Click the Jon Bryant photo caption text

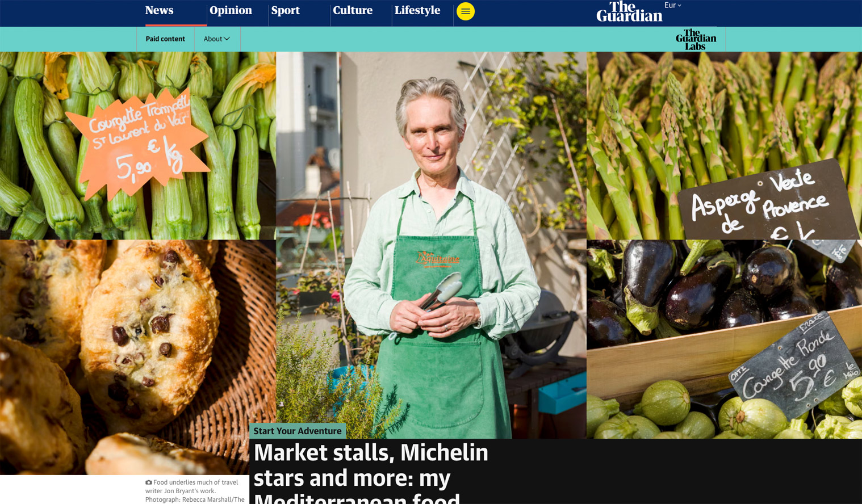(195, 491)
